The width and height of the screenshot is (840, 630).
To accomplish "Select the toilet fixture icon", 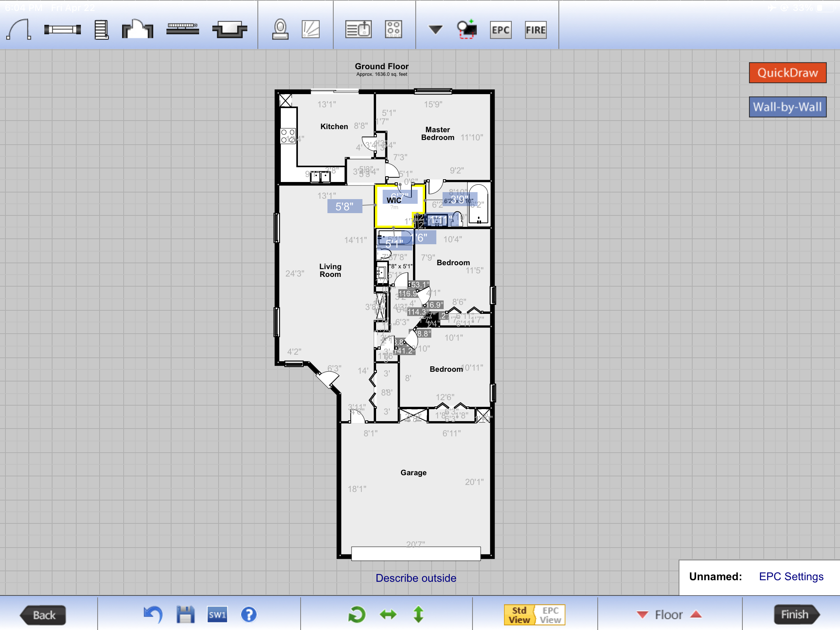I will pos(280,30).
